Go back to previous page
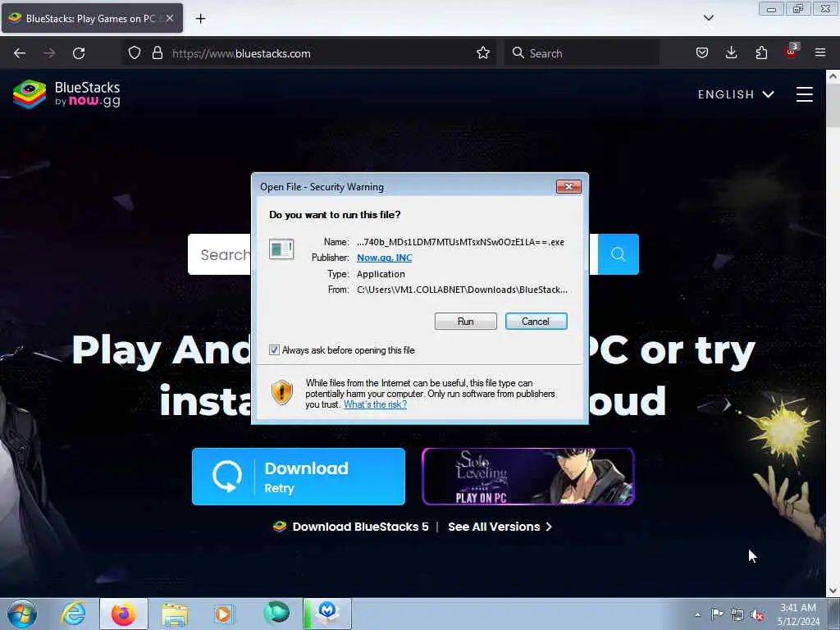840x630 pixels. pos(20,53)
